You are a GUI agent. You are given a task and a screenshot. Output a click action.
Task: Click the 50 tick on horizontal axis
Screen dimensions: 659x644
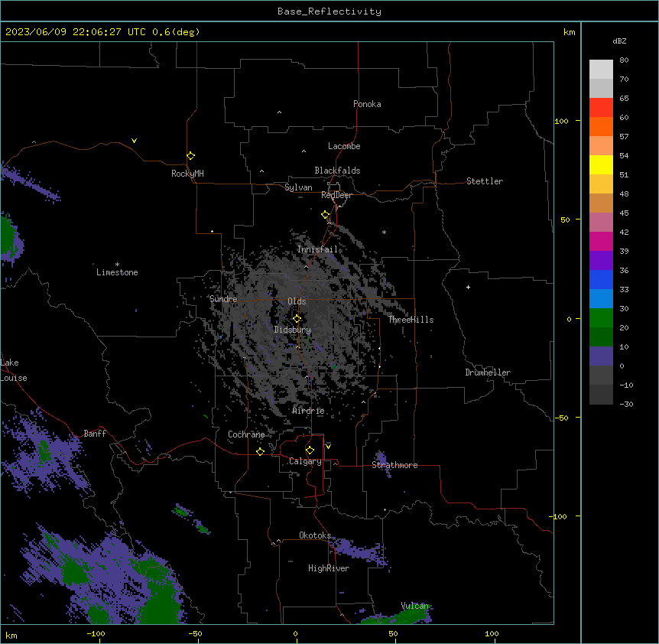tap(393, 633)
